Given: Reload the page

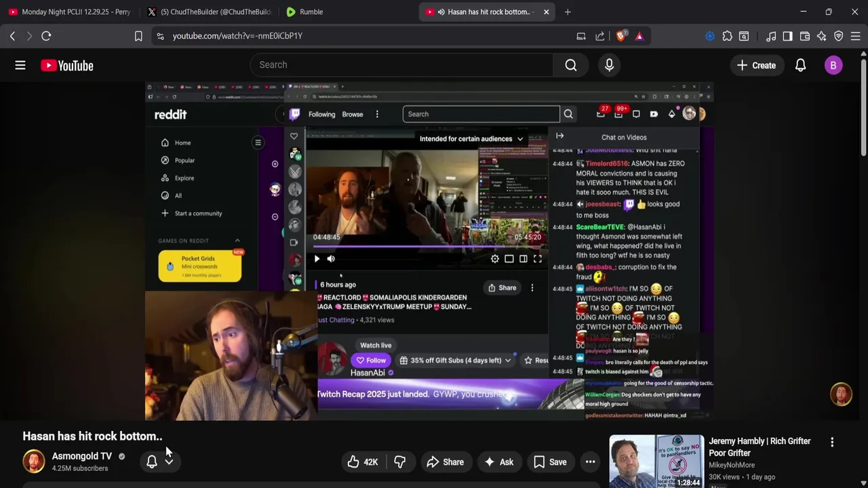Looking at the screenshot, I should click(x=46, y=36).
